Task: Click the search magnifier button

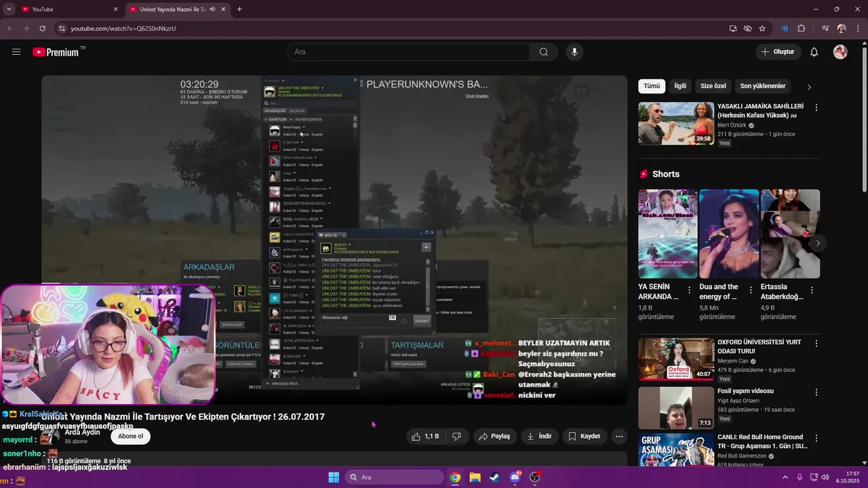Action: point(544,52)
